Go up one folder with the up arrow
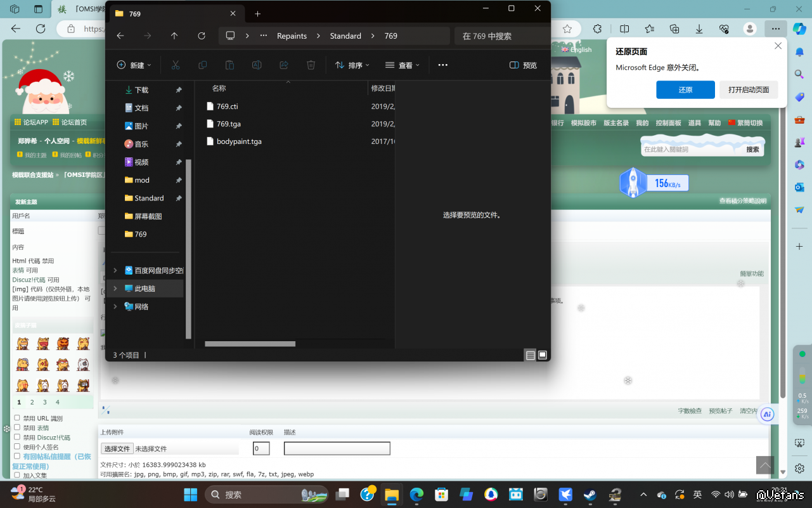 (174, 36)
